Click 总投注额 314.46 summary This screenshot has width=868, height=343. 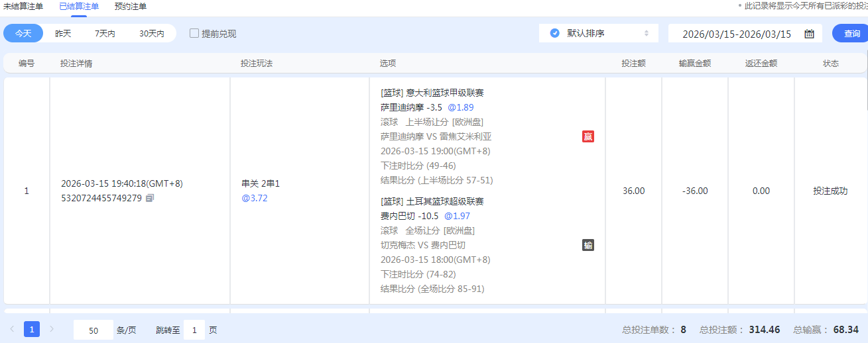pos(740,329)
